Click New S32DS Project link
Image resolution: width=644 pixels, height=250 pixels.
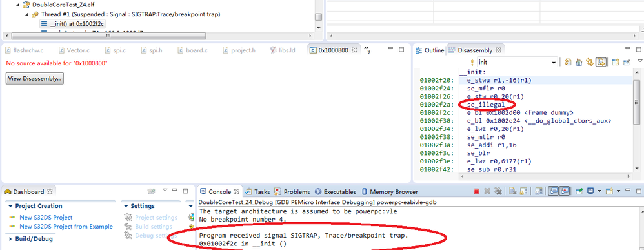[46, 218]
